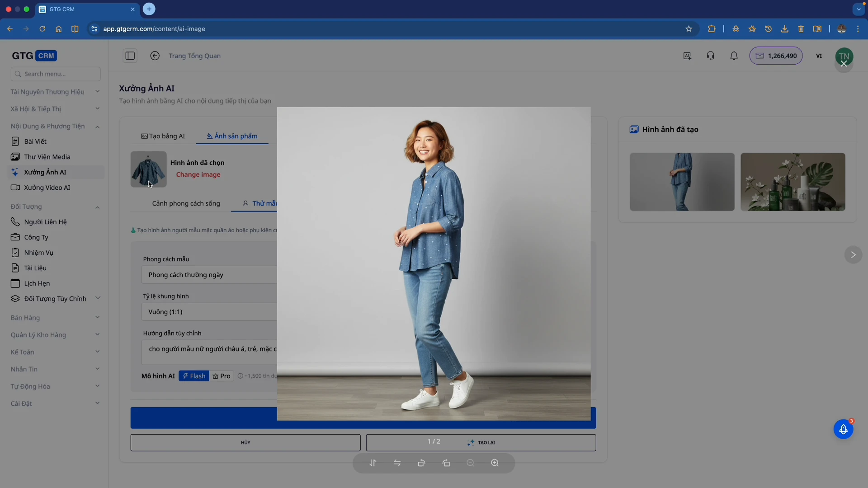Image resolution: width=868 pixels, height=488 pixels.
Task: Open the Bài Viết section
Action: click(x=35, y=141)
